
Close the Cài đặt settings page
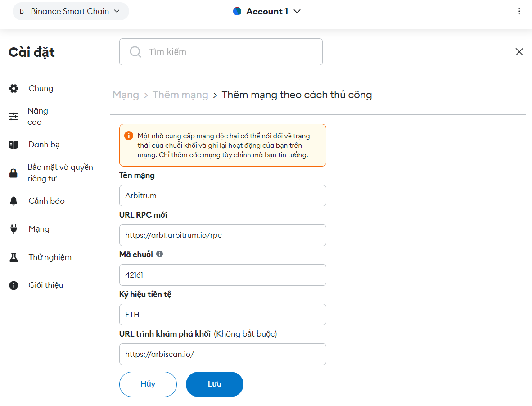pos(519,52)
